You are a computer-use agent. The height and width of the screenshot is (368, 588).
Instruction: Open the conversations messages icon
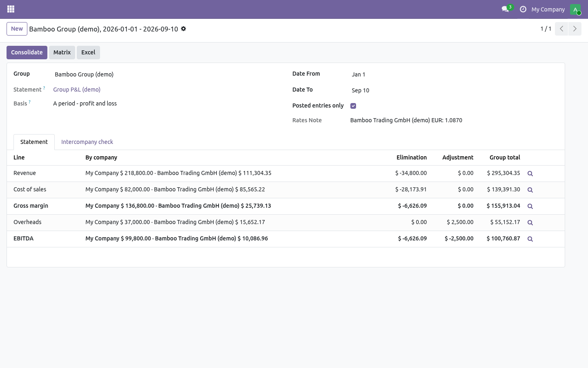click(506, 9)
